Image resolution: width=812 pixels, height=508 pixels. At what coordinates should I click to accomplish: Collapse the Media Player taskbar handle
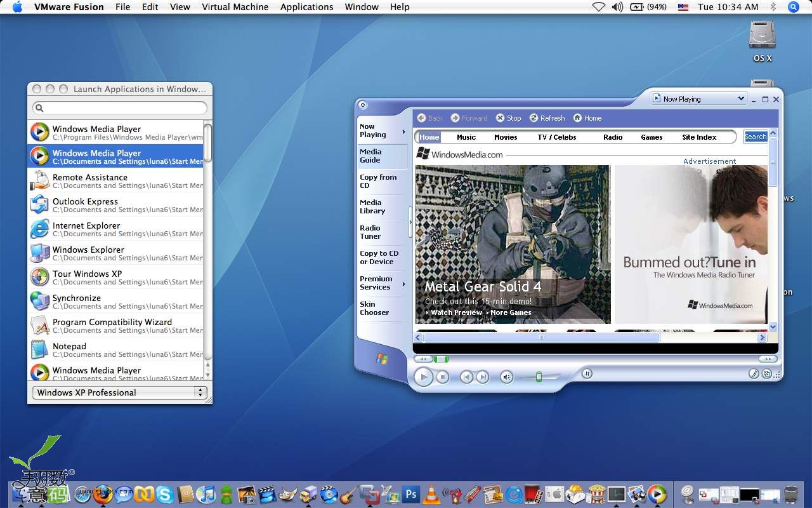click(410, 224)
